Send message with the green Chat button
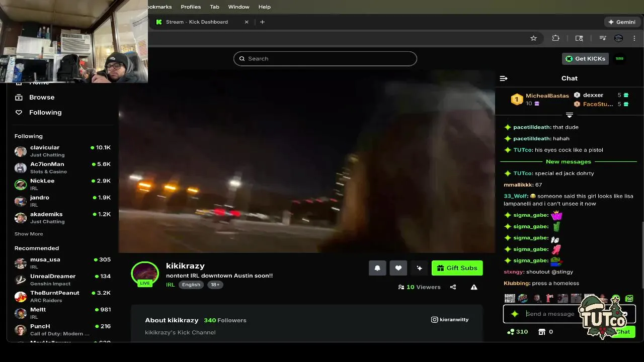Viewport: 644px width, 362px height. (624, 332)
